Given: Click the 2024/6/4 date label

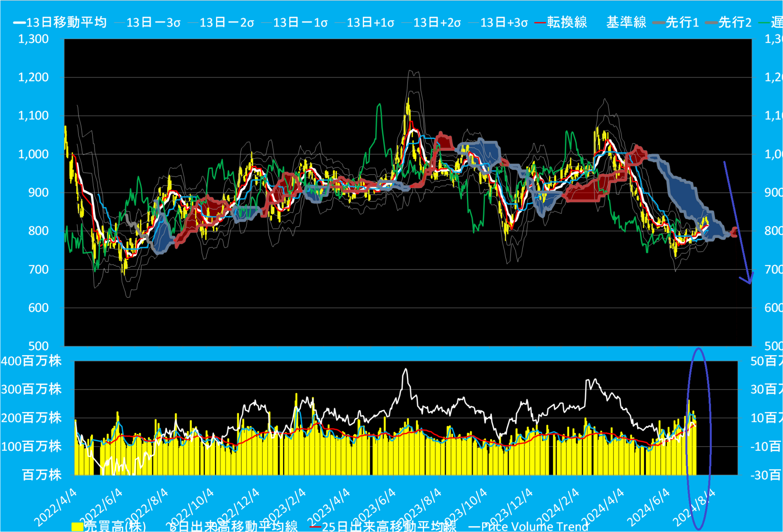Looking at the screenshot, I should click(x=648, y=508).
